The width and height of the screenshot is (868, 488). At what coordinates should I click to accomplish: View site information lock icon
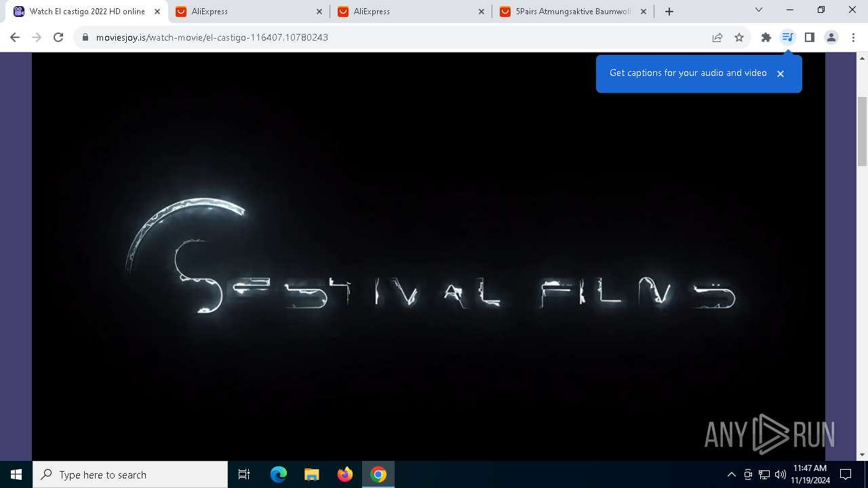85,37
